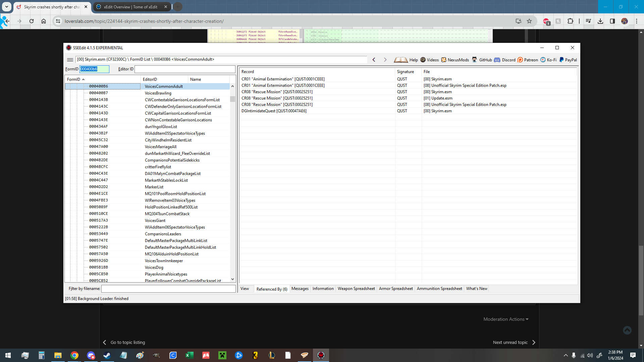Sort list by FormID column header
The width and height of the screenshot is (644, 362).
click(102, 79)
